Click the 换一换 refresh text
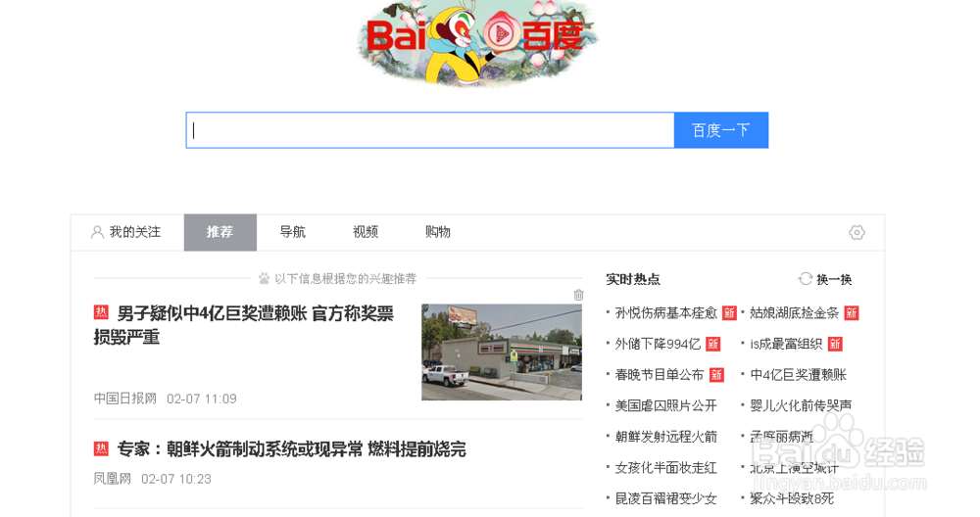The height and width of the screenshot is (517, 980). click(x=834, y=279)
